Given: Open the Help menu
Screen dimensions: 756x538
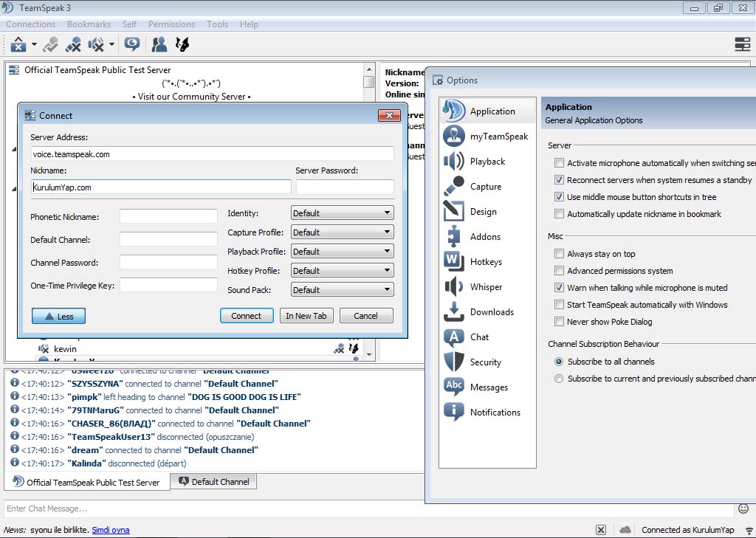Looking at the screenshot, I should pyautogui.click(x=249, y=24).
